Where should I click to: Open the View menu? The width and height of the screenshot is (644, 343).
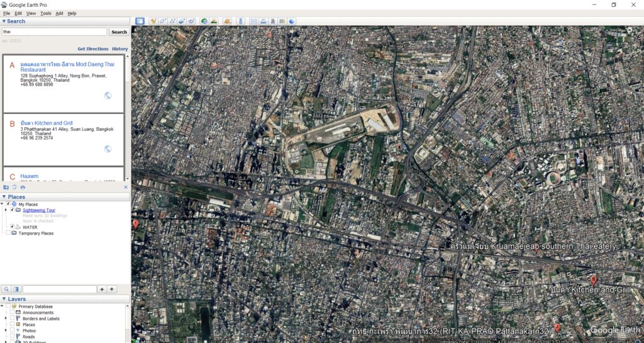(31, 13)
